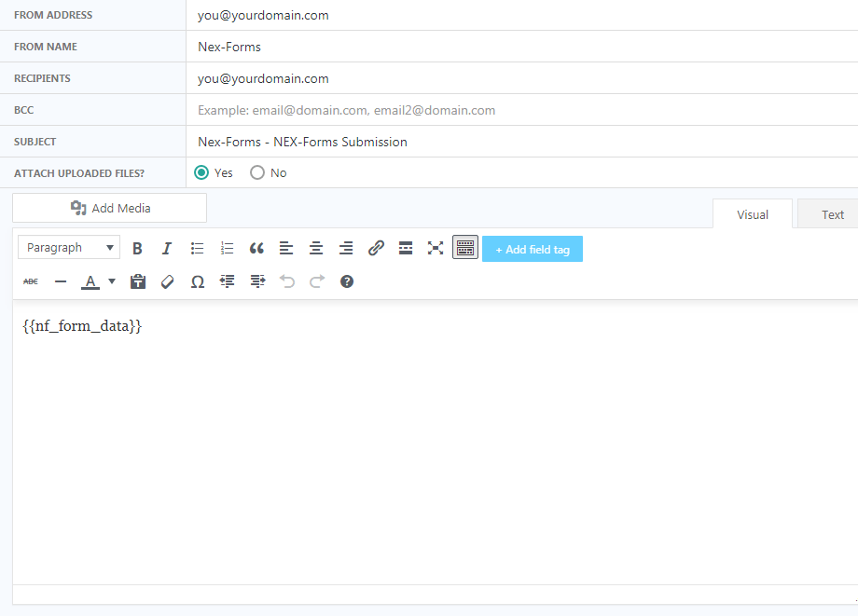Click the BCC label
Screen dimensions: 858x616
click(23, 110)
